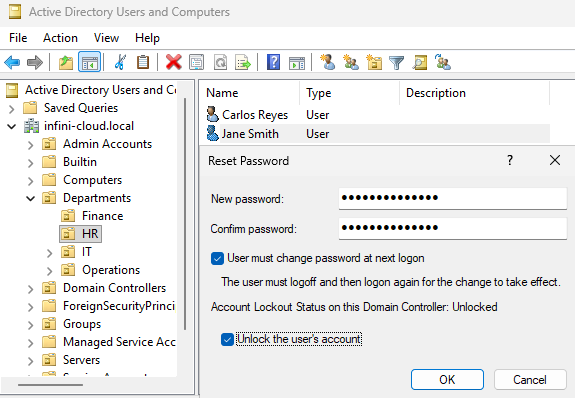
Task: Expand the Computers container
Action: coord(30,181)
